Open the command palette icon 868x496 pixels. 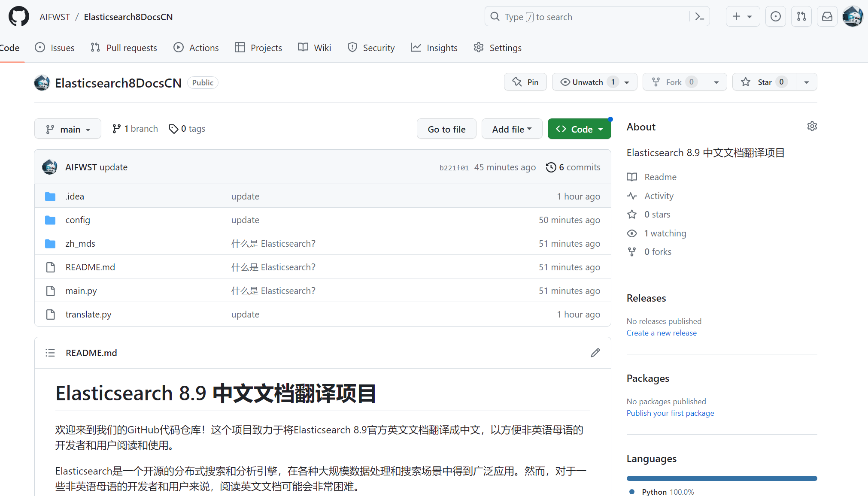[x=699, y=16]
